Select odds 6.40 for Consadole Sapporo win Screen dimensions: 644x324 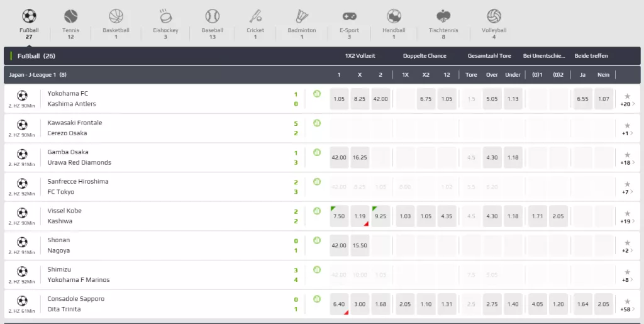[339, 304]
